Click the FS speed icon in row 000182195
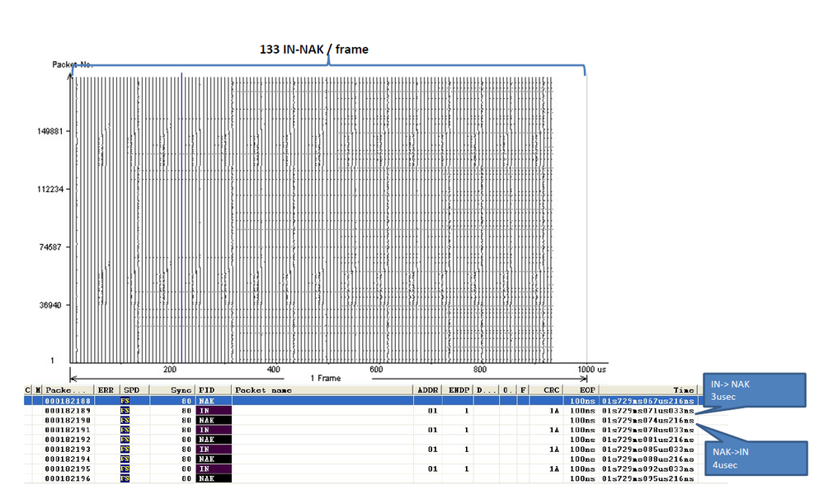This screenshot has width=824, height=504. tap(125, 469)
